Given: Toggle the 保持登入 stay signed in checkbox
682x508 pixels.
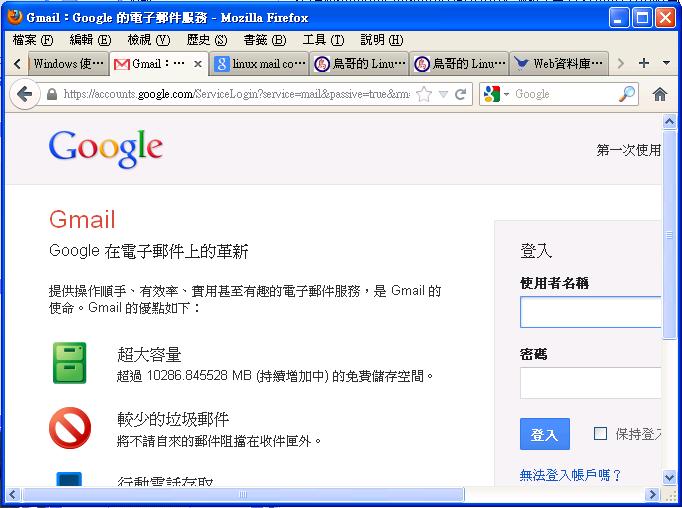Looking at the screenshot, I should tap(600, 433).
